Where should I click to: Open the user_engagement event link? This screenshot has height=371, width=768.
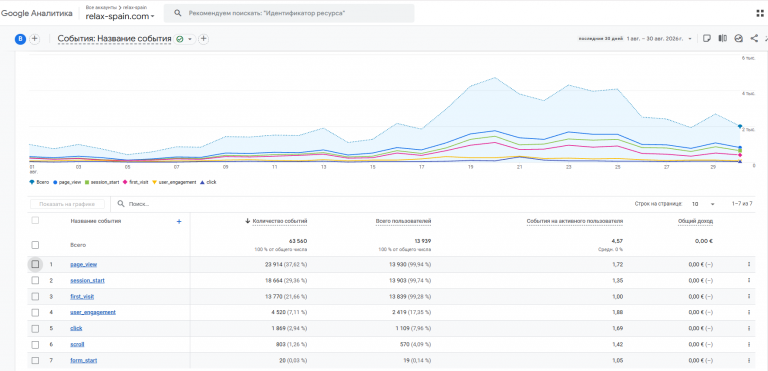pyautogui.click(x=93, y=312)
